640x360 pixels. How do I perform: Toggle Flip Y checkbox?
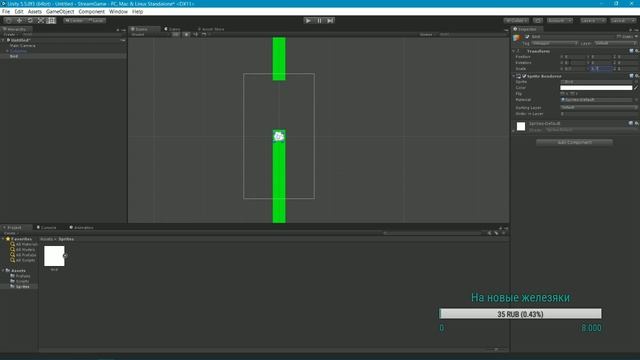(572, 93)
